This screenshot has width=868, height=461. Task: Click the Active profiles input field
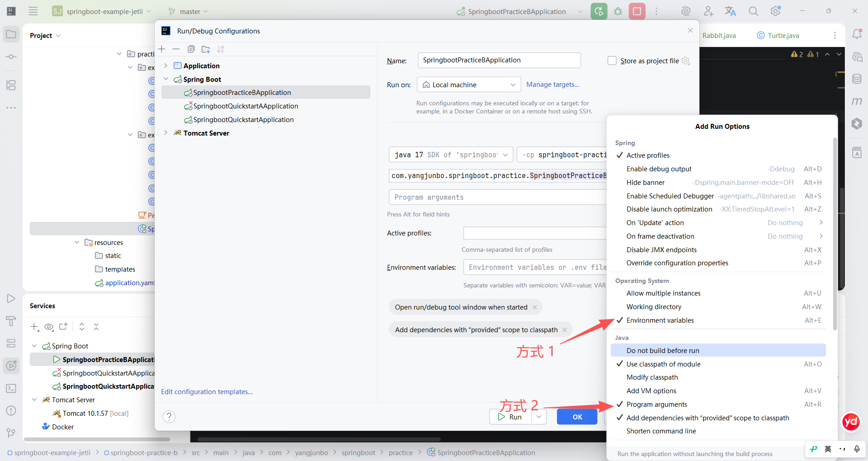point(535,233)
